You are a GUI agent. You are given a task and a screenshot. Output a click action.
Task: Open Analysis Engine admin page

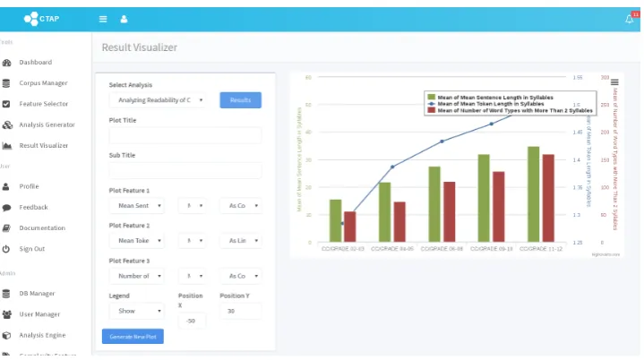pyautogui.click(x=42, y=335)
